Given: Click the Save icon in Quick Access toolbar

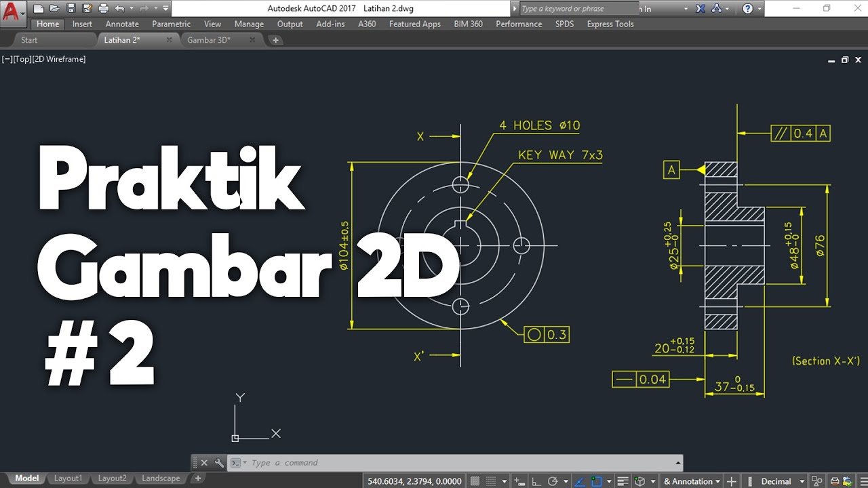Looking at the screenshot, I should [71, 9].
